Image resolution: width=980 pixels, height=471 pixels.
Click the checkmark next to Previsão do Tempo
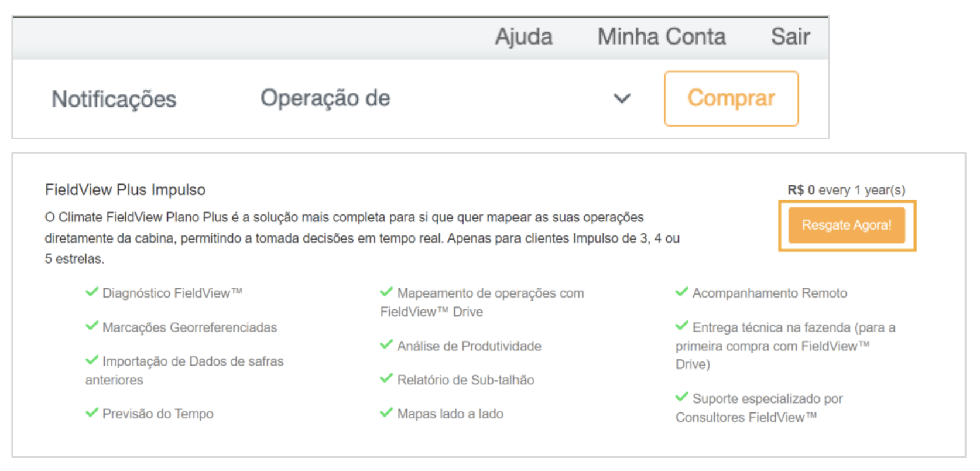coord(92,412)
